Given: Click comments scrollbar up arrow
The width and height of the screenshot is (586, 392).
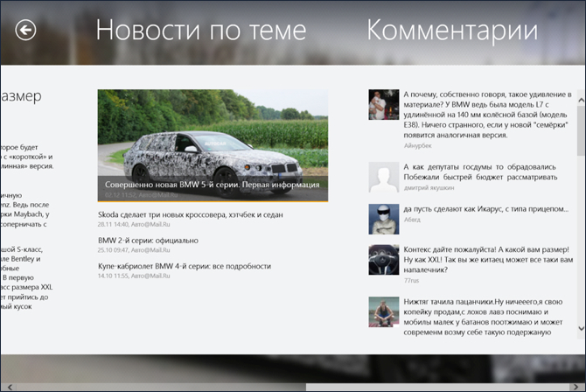Looking at the screenshot, I should (x=581, y=101).
